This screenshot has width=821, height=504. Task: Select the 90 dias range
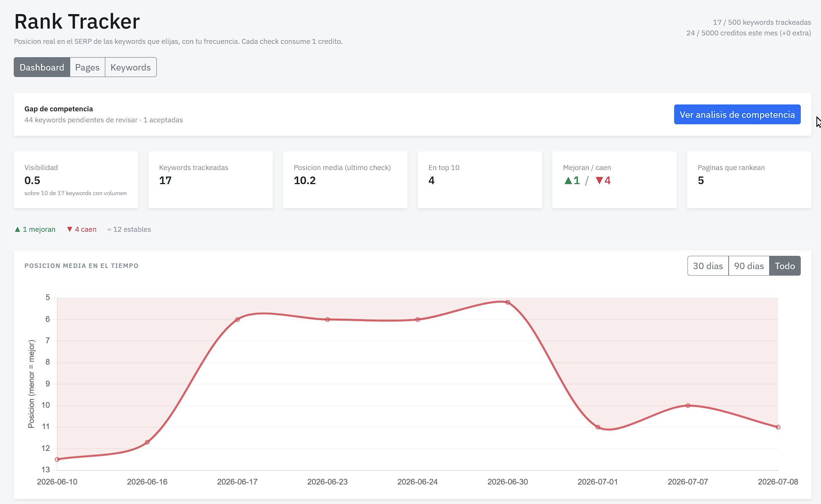749,266
